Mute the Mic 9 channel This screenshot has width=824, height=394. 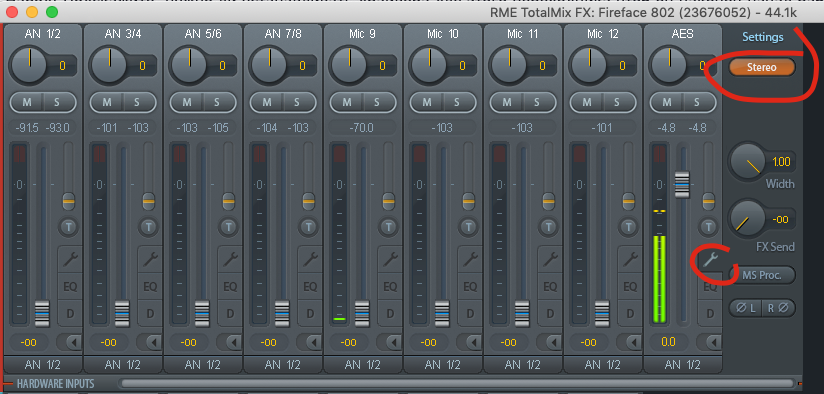[x=346, y=102]
